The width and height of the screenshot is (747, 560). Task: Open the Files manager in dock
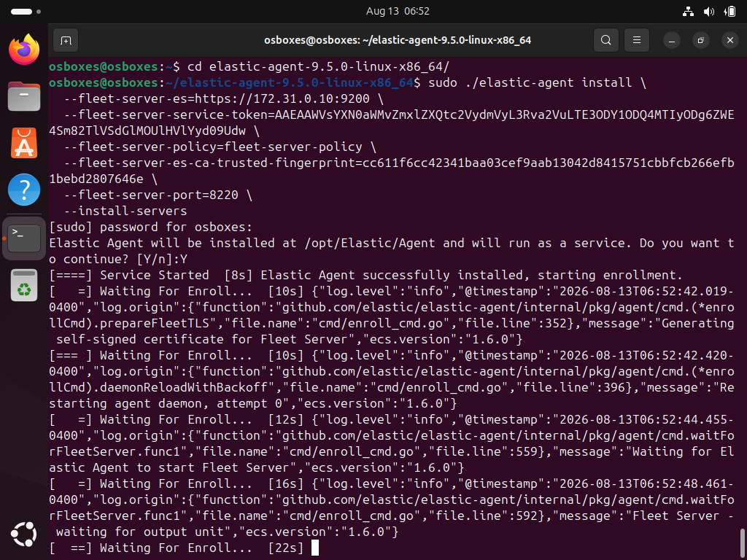click(x=24, y=96)
